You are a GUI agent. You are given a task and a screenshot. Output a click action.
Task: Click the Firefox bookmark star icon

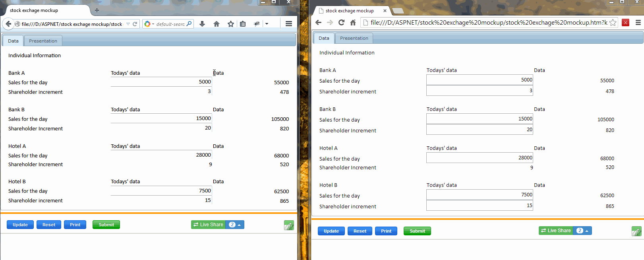tap(230, 24)
